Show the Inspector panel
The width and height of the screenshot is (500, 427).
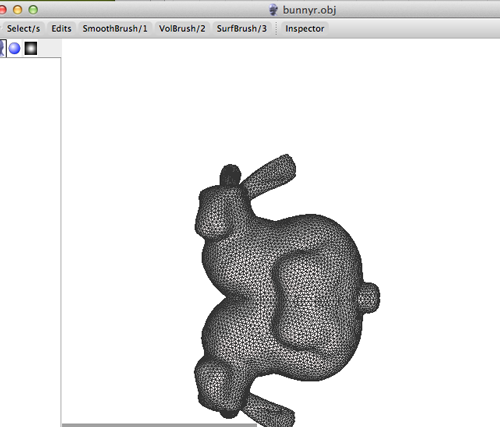point(305,29)
